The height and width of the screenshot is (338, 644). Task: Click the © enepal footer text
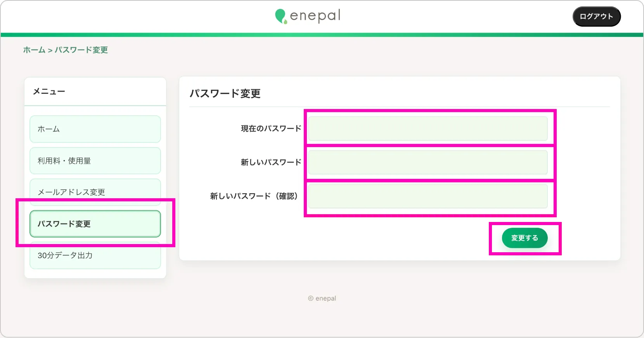tap(322, 298)
